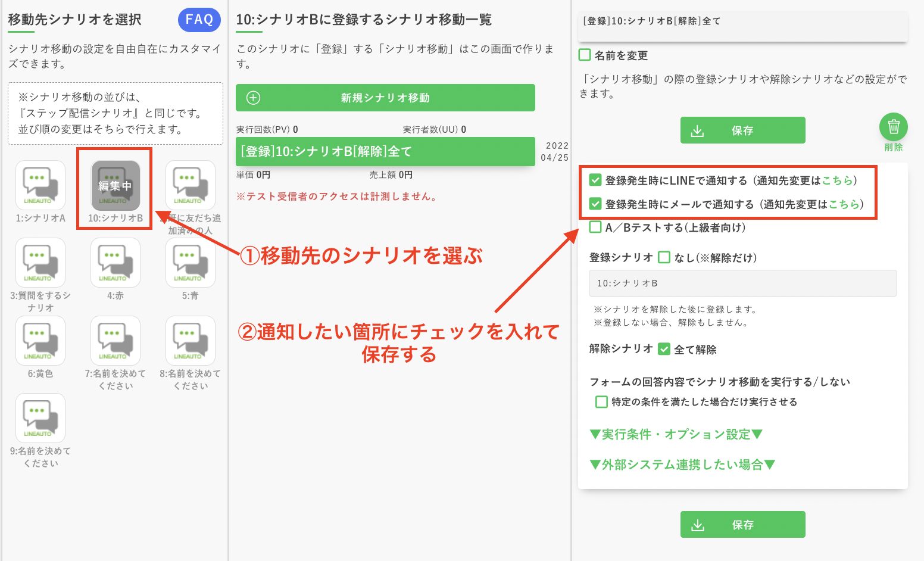The width and height of the screenshot is (924, 561).
Task: Enable the A／Bテスト option
Action: pyautogui.click(x=594, y=227)
